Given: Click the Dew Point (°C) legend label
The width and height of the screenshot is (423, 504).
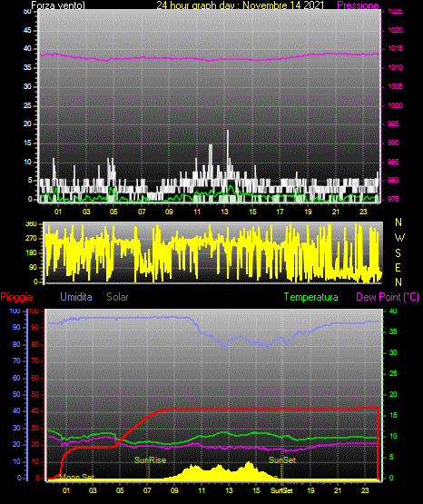Looking at the screenshot, I should pyautogui.click(x=388, y=297).
